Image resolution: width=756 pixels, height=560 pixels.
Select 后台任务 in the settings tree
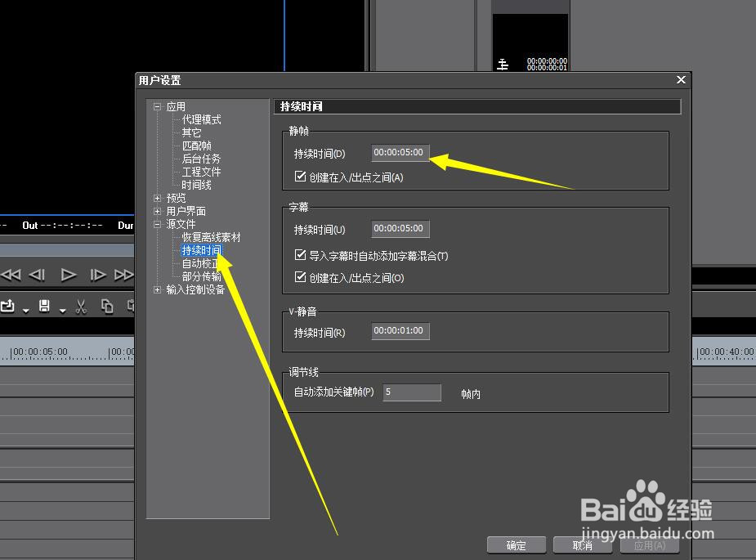coord(201,159)
